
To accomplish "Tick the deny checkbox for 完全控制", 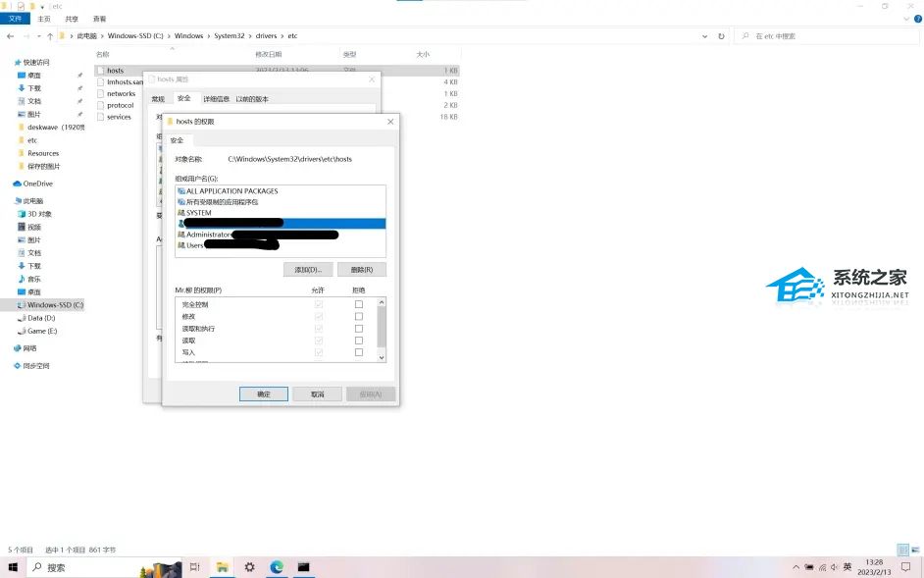I will point(358,304).
